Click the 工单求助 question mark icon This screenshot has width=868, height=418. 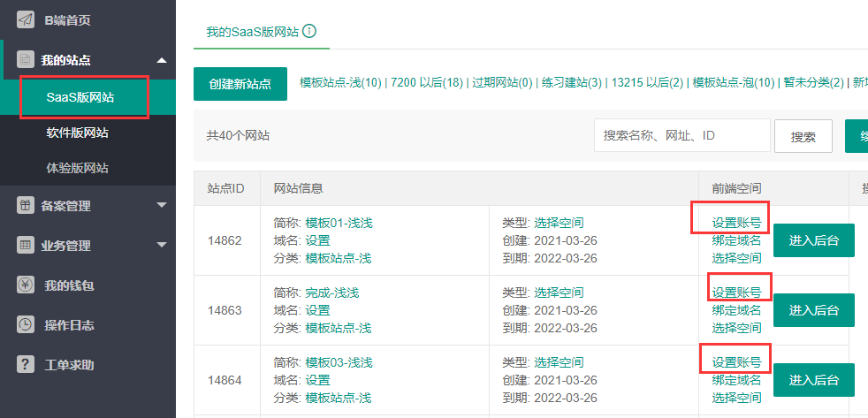tap(26, 365)
